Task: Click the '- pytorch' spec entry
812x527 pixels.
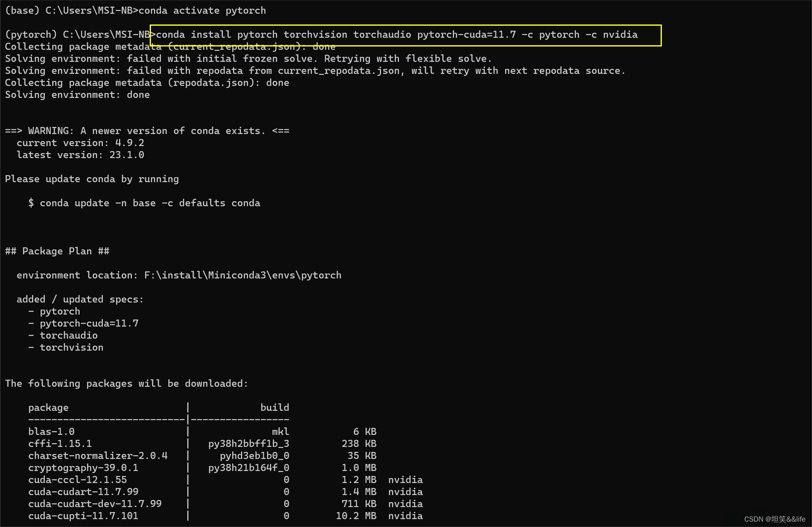Action: click(x=54, y=311)
